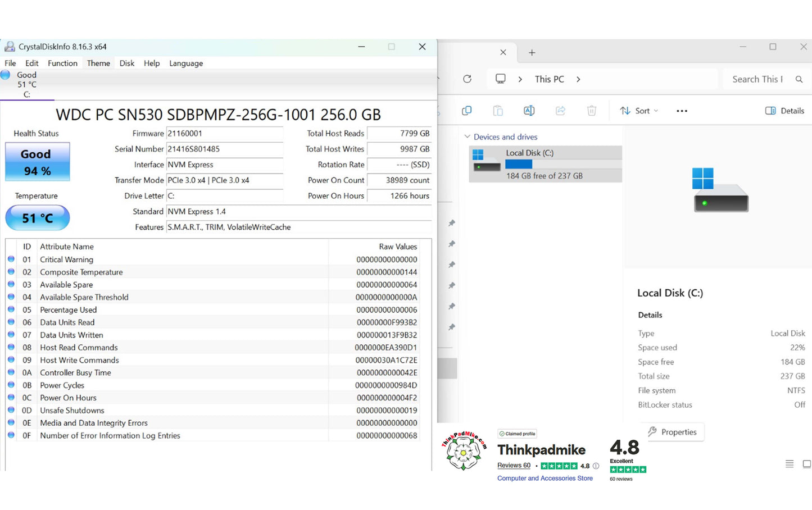812x510 pixels.
Task: Click the Copy icon in Explorer toolbar
Action: (466, 111)
